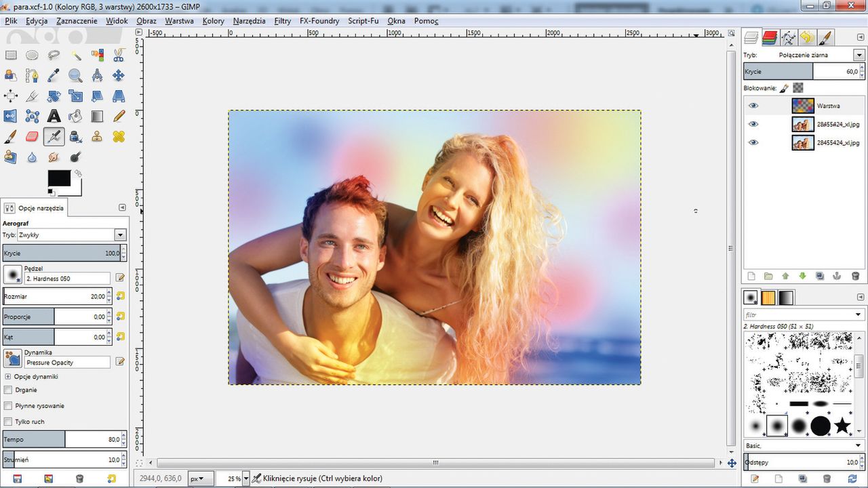Activate the Paths pen tool
Image resolution: width=868 pixels, height=488 pixels.
point(32,76)
